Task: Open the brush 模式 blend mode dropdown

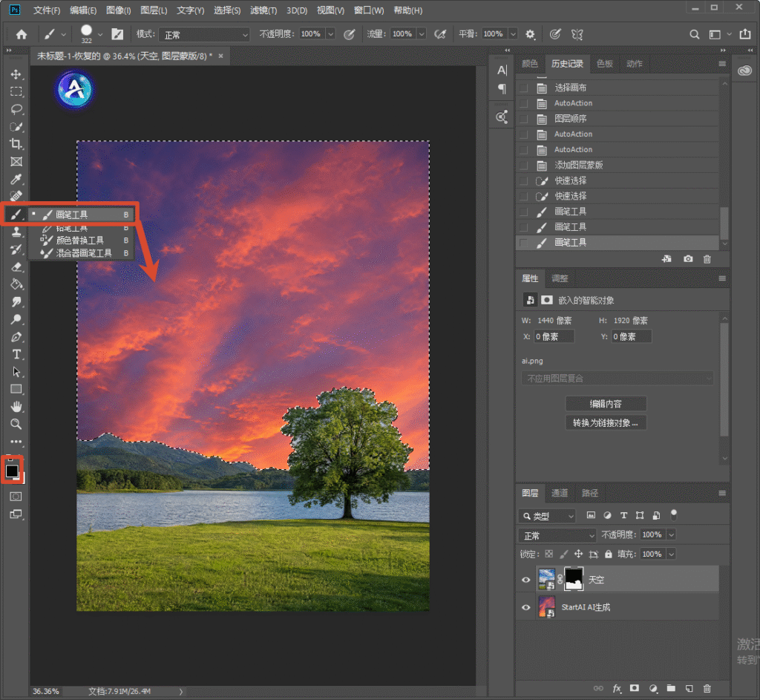Action: pyautogui.click(x=205, y=34)
